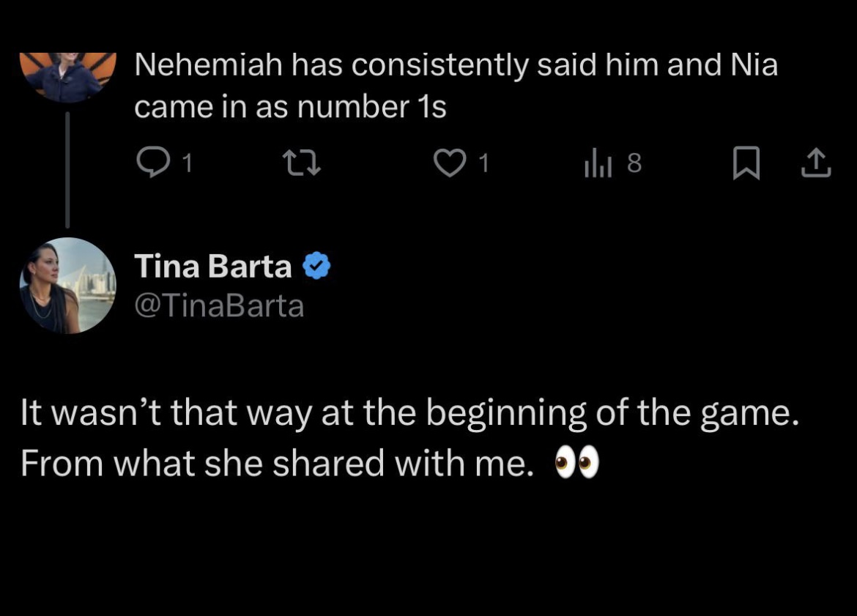The height and width of the screenshot is (616, 857).
Task: Click the reply count next to speech bubble
Action: tap(187, 163)
